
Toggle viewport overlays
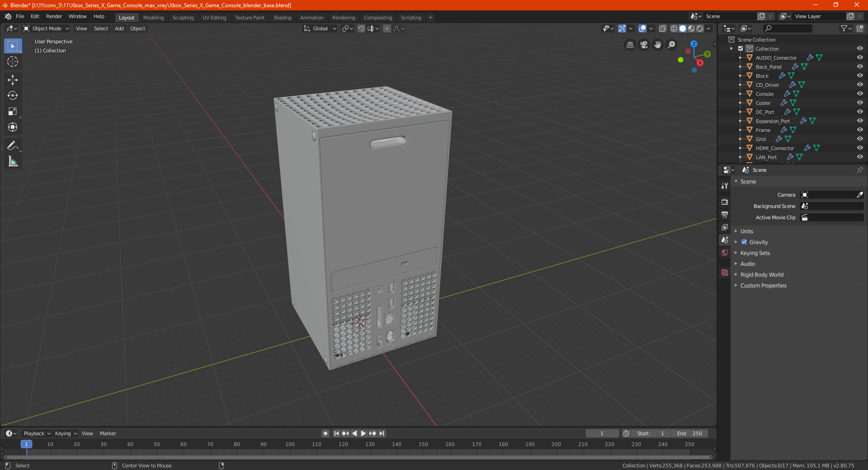click(642, 28)
